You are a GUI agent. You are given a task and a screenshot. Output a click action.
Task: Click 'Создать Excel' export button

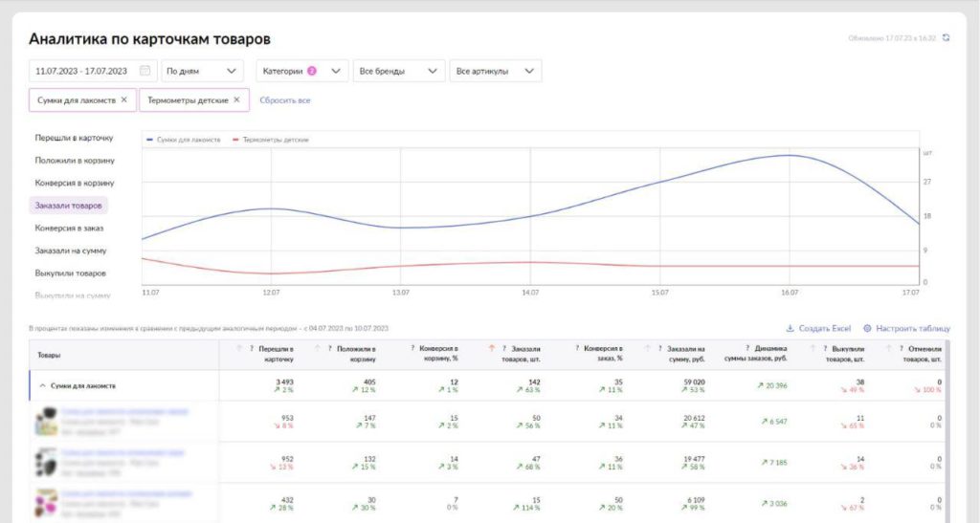point(817,328)
